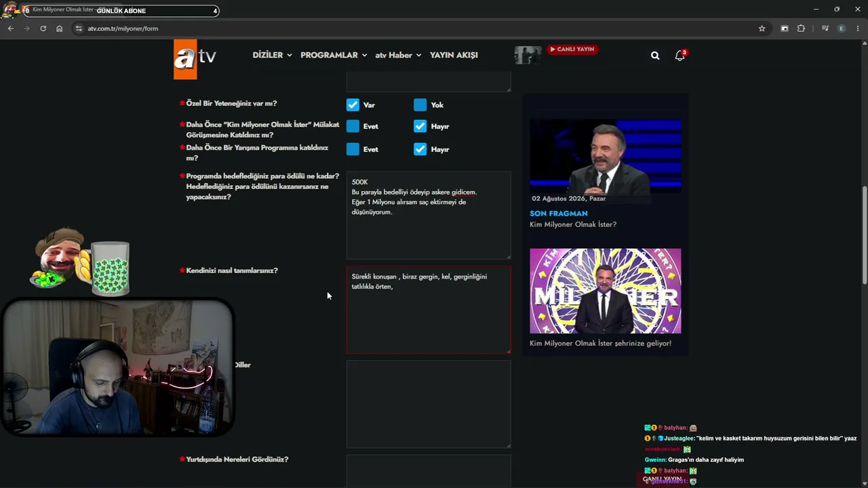Open the browser profile avatar
868x488 pixels.
[x=842, y=28]
